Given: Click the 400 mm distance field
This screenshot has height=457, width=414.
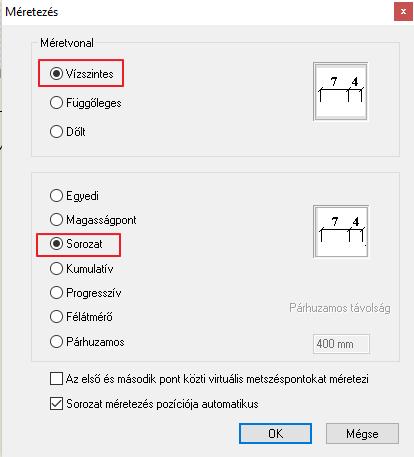Looking at the screenshot, I should point(341,344).
